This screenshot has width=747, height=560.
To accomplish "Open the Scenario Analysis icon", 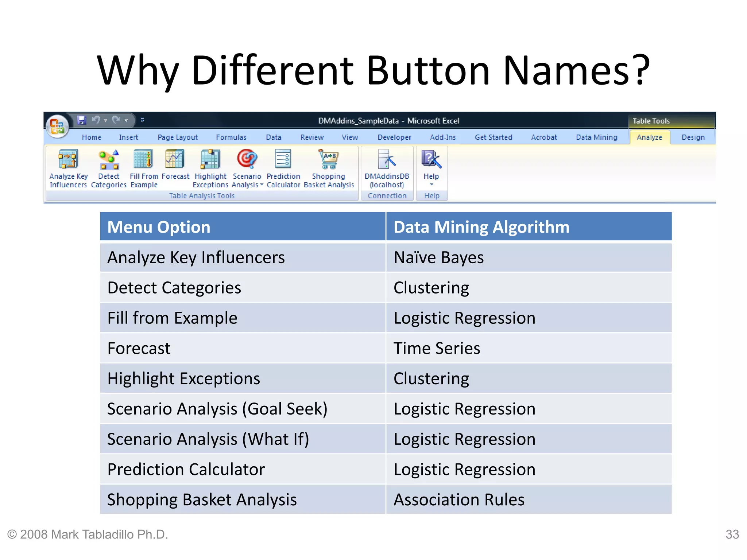I will tap(247, 159).
